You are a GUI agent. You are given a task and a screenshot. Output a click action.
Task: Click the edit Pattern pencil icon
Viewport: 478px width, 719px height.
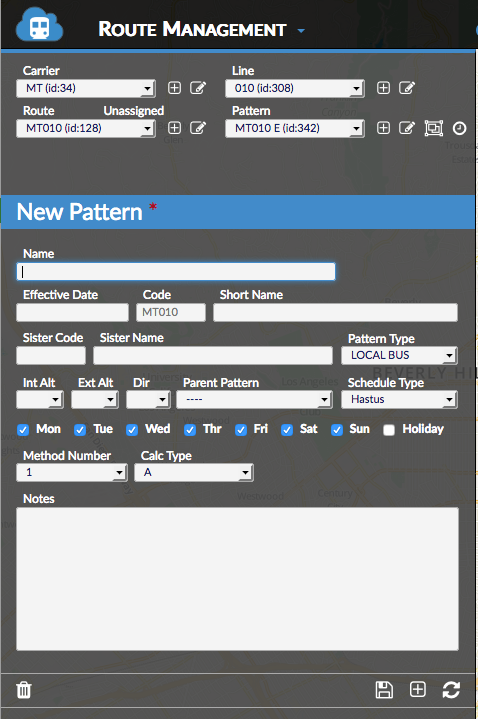pyautogui.click(x=407, y=127)
